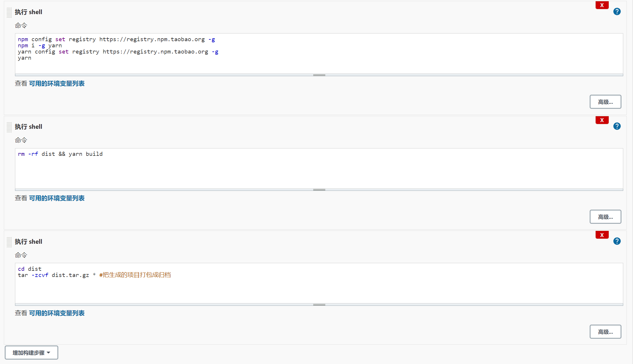635x364 pixels.
Task: Open environment variable list link under tar step
Action: click(x=57, y=313)
